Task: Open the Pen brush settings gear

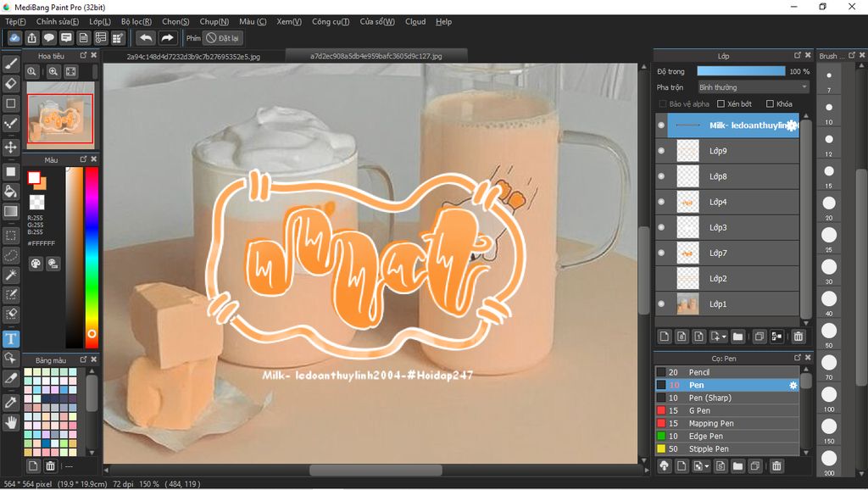Action: click(793, 385)
